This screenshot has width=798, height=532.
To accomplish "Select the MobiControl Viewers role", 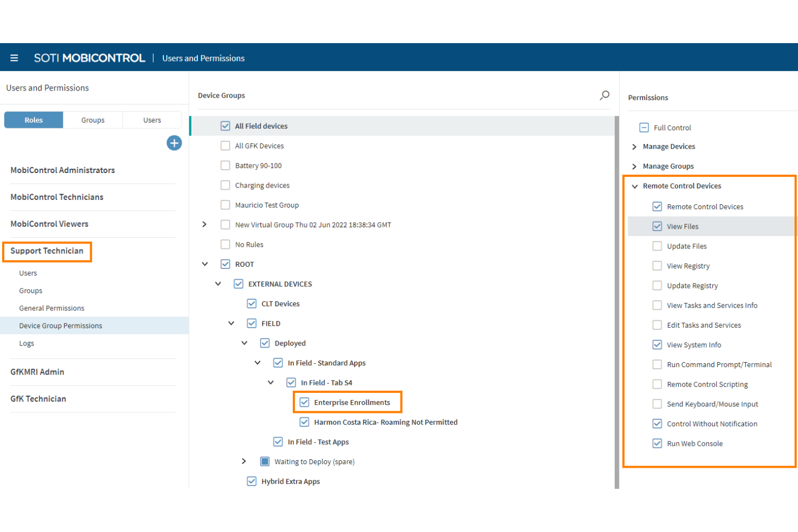I will (x=49, y=224).
